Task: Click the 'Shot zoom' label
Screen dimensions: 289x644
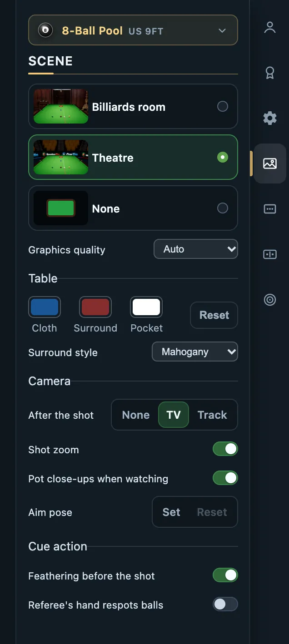Action: coord(54,450)
